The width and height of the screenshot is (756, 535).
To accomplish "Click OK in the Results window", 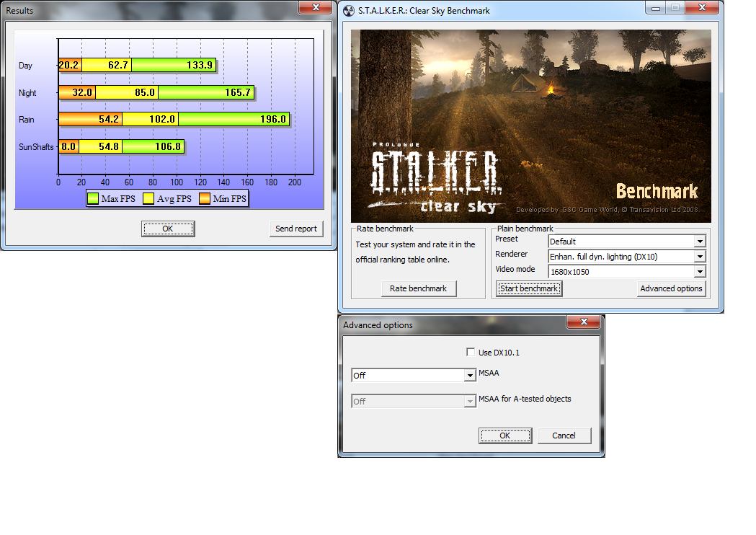I will coord(168,229).
